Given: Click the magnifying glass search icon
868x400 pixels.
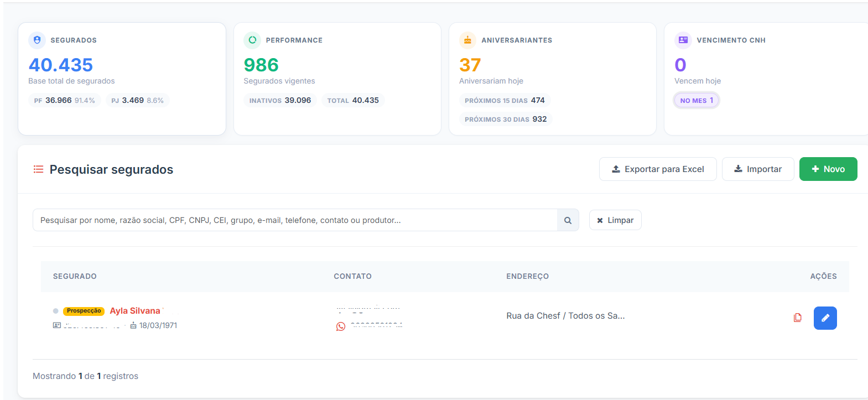Looking at the screenshot, I should (x=568, y=220).
